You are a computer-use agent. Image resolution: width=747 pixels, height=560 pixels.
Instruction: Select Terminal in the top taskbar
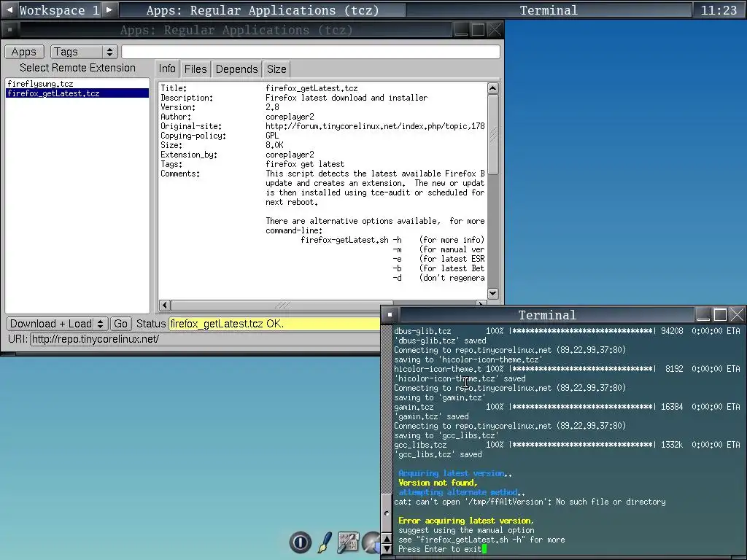point(549,10)
